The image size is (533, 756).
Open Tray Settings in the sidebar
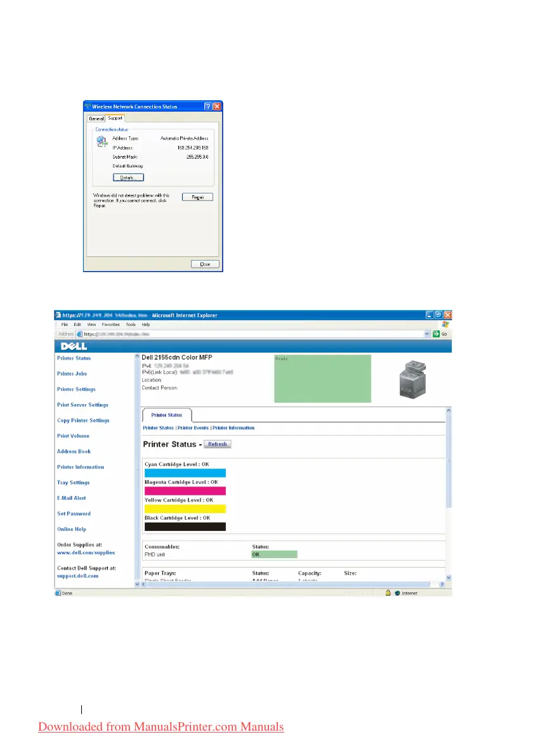coord(74,483)
